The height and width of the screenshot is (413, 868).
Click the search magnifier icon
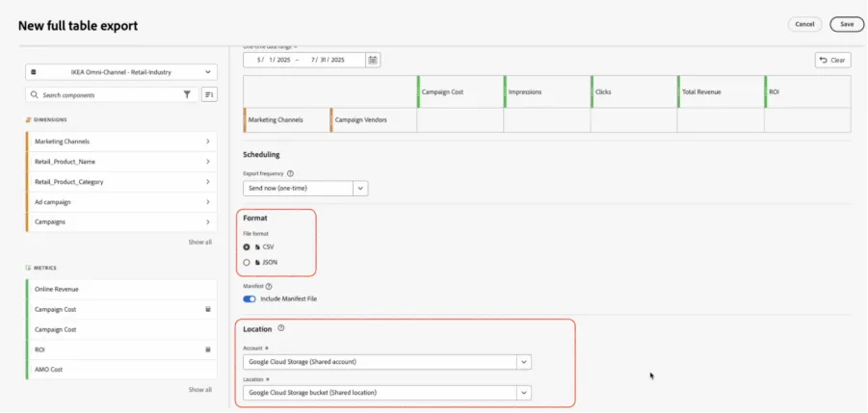pyautogui.click(x=35, y=95)
